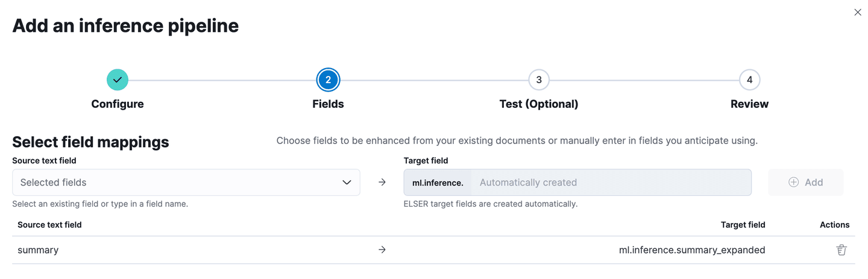
Task: Delete the summary field mapping
Action: (x=841, y=250)
